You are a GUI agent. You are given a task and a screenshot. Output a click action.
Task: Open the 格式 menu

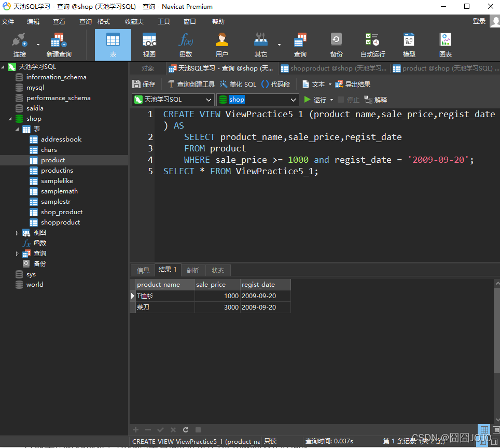coord(104,22)
